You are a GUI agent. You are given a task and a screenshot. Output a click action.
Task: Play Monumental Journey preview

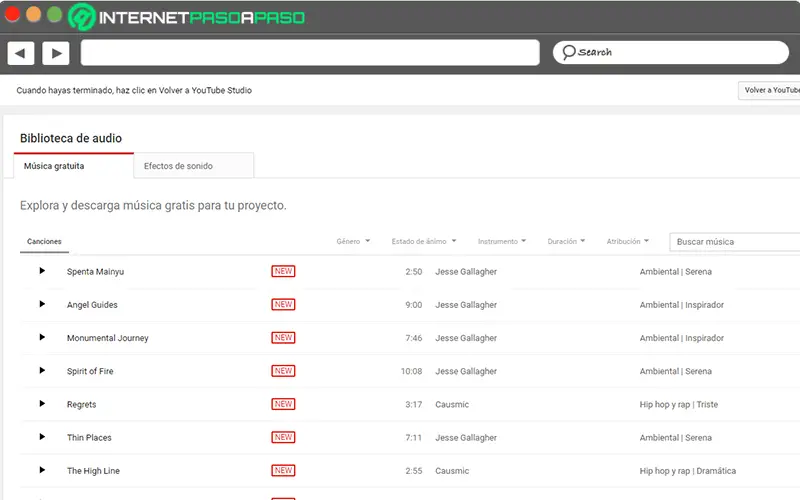pyautogui.click(x=42, y=337)
